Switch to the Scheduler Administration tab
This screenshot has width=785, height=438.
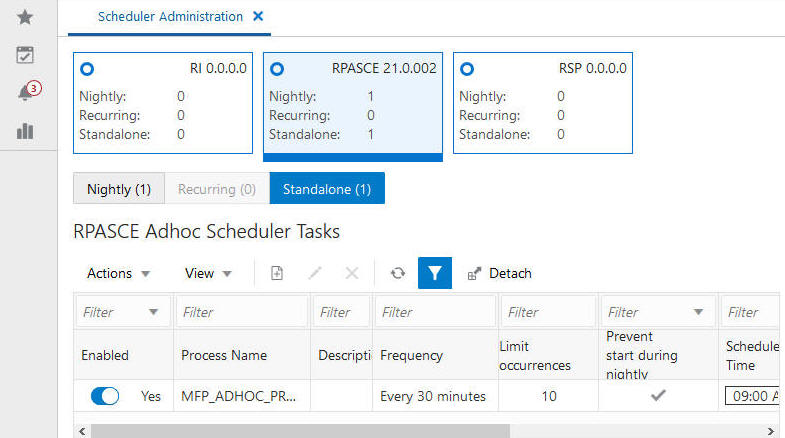170,17
